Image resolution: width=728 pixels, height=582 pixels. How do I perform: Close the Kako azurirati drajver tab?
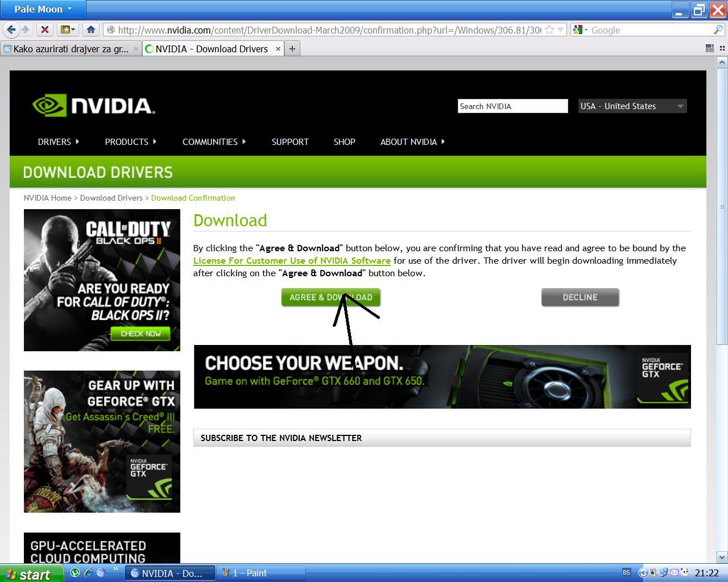136,49
